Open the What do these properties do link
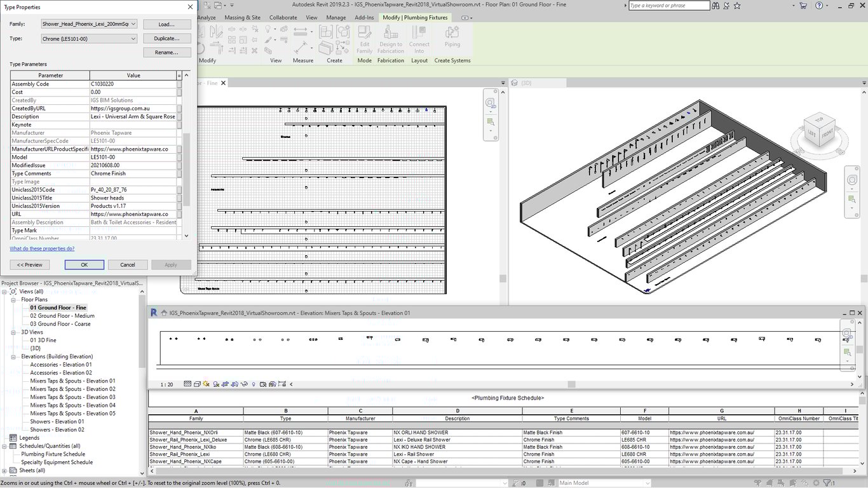The image size is (868, 488). [x=42, y=248]
